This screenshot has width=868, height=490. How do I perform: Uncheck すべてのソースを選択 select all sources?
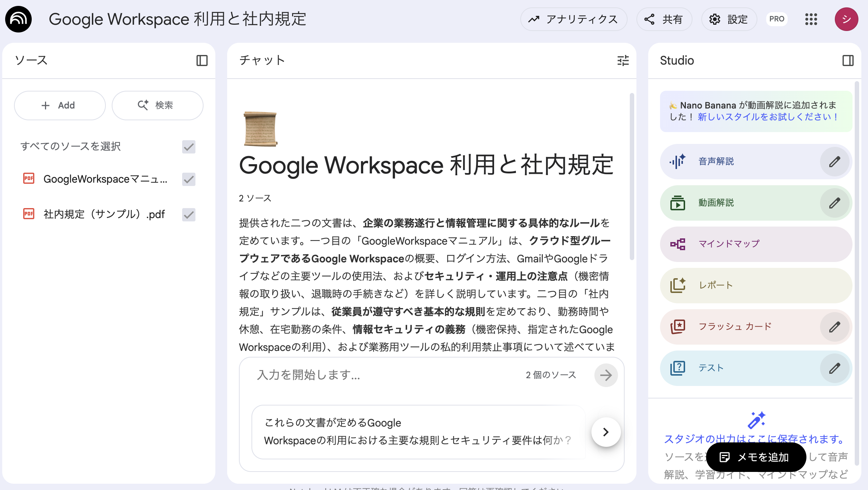click(188, 147)
